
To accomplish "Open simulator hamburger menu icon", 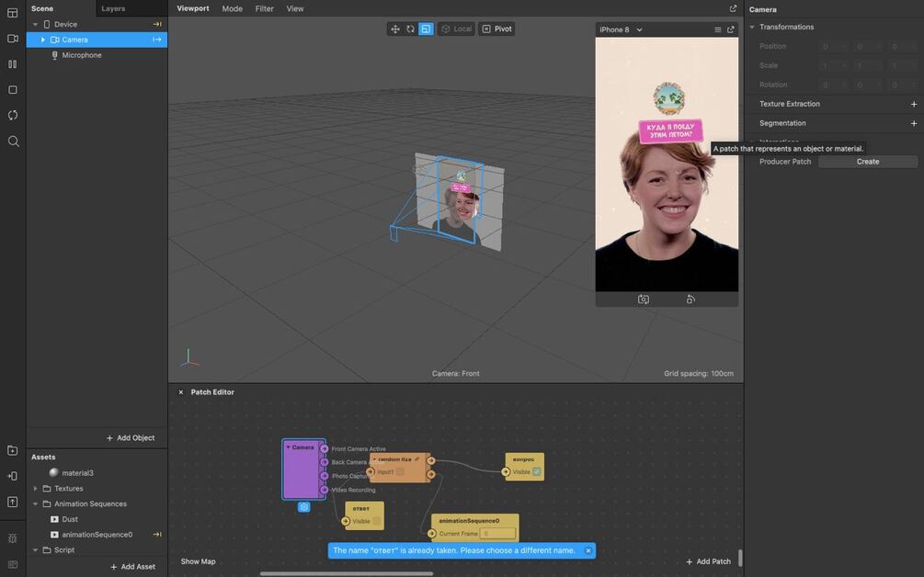I will [717, 29].
